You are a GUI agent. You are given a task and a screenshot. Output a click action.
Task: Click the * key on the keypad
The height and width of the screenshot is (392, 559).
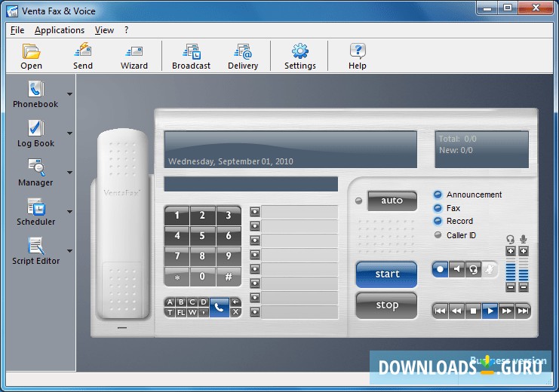tap(177, 276)
